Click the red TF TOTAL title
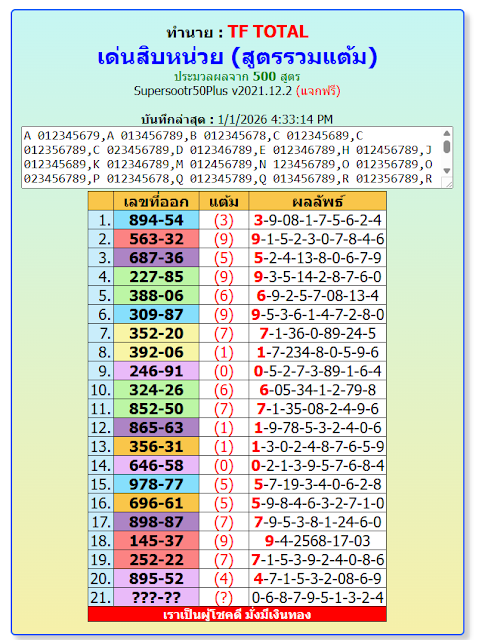Image resolution: width=482 pixels, height=640 pixels. tap(268, 32)
